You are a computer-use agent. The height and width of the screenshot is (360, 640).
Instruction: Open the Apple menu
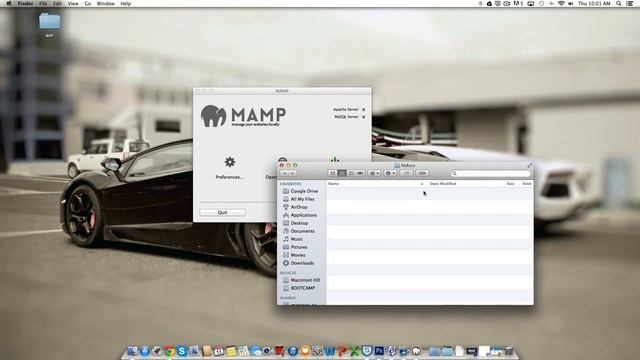(x=9, y=3)
